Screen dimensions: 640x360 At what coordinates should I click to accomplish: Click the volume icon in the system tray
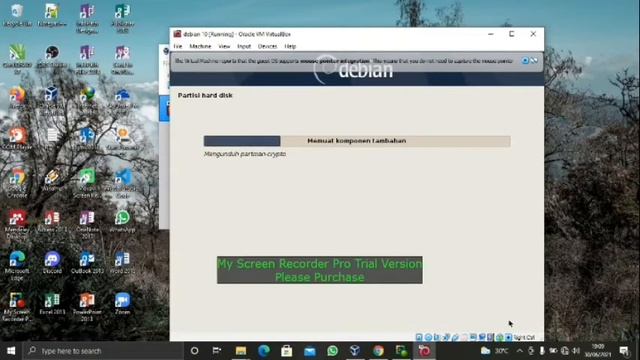pyautogui.click(x=576, y=351)
